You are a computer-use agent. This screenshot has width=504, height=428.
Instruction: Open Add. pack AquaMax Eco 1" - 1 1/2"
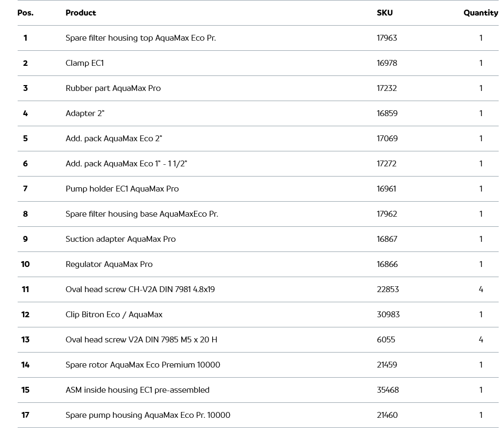click(126, 164)
